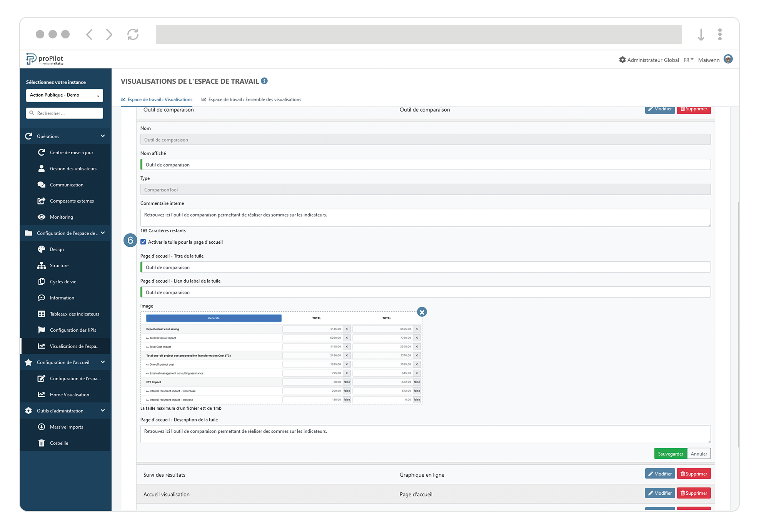This screenshot has width=759, height=532.
Task: Uncheck Activer la tuile pour la page d'accueil
Action: pos(143,242)
